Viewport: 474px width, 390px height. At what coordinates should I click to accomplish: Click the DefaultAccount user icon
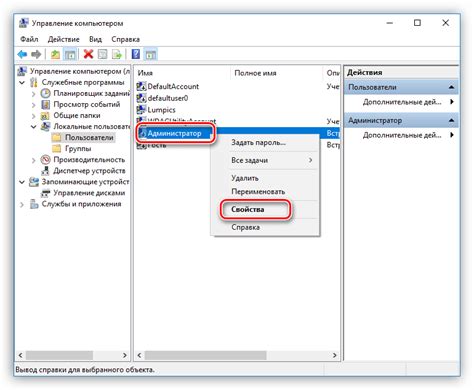pyautogui.click(x=141, y=86)
